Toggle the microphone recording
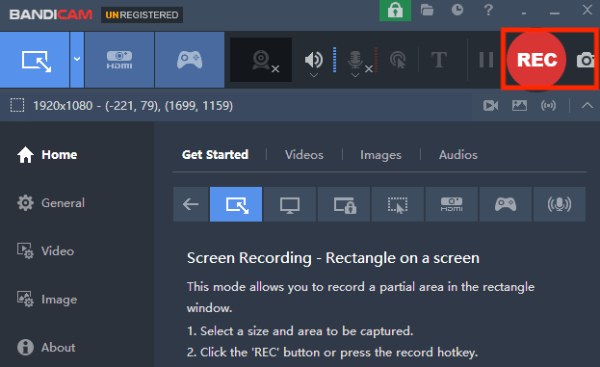600x367 pixels. click(x=355, y=59)
